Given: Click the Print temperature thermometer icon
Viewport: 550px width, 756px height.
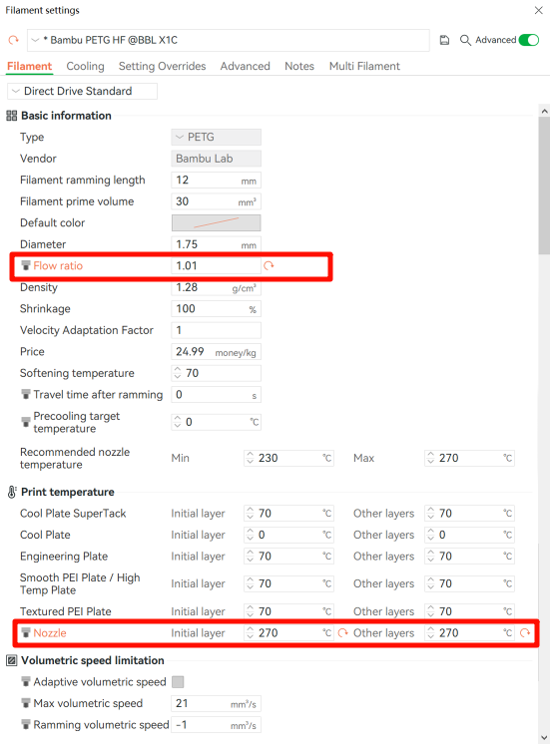Looking at the screenshot, I should (x=12, y=492).
